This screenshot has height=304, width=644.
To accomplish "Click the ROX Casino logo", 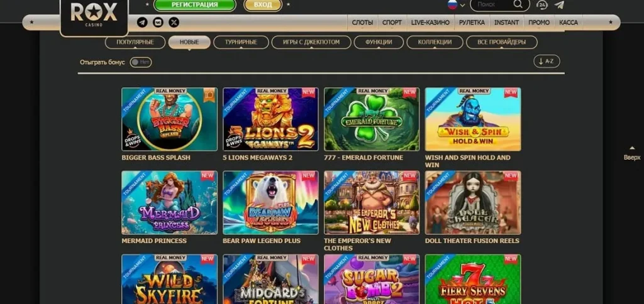I will (94, 15).
